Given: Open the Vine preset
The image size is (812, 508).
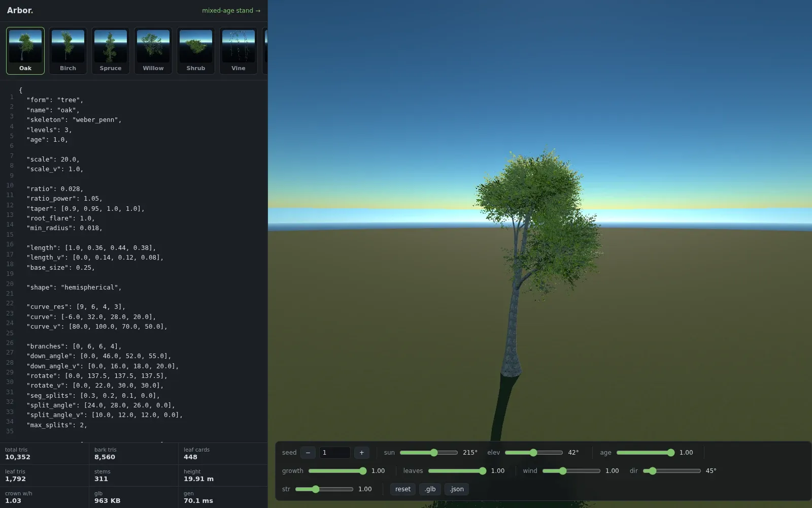Looking at the screenshot, I should coord(239,51).
